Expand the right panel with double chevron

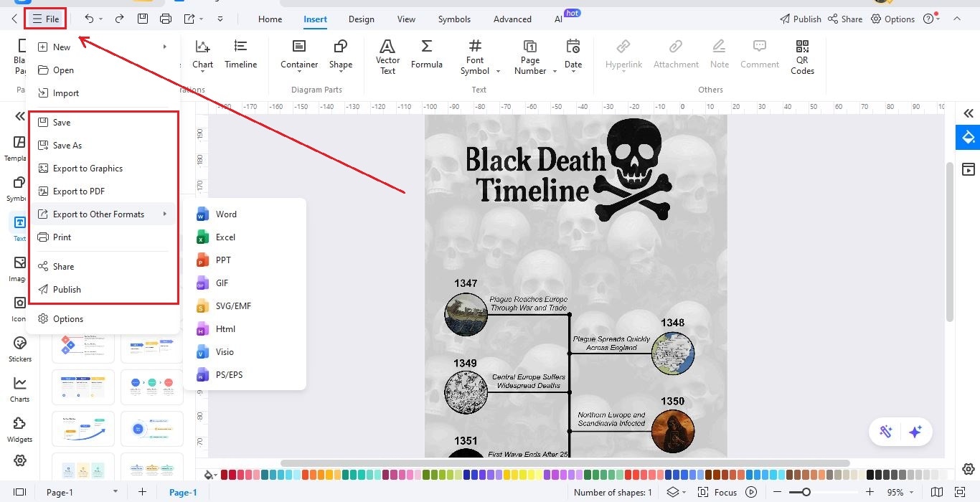[969, 113]
